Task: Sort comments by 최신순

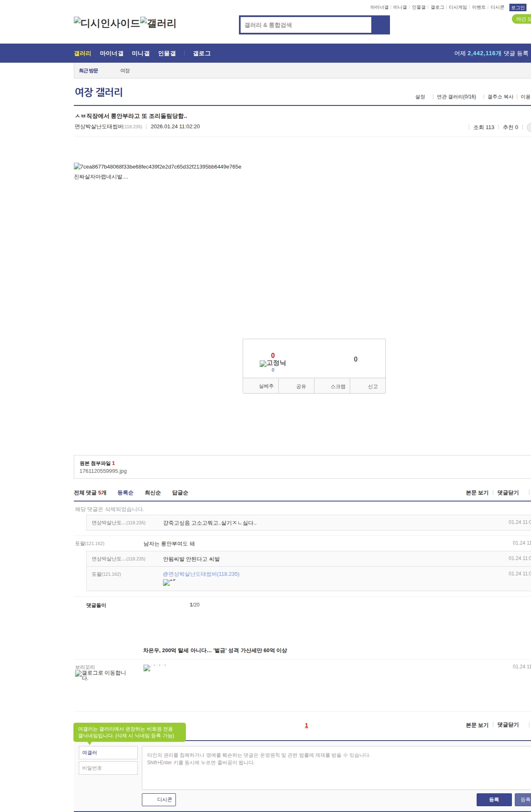Action: pos(153,493)
